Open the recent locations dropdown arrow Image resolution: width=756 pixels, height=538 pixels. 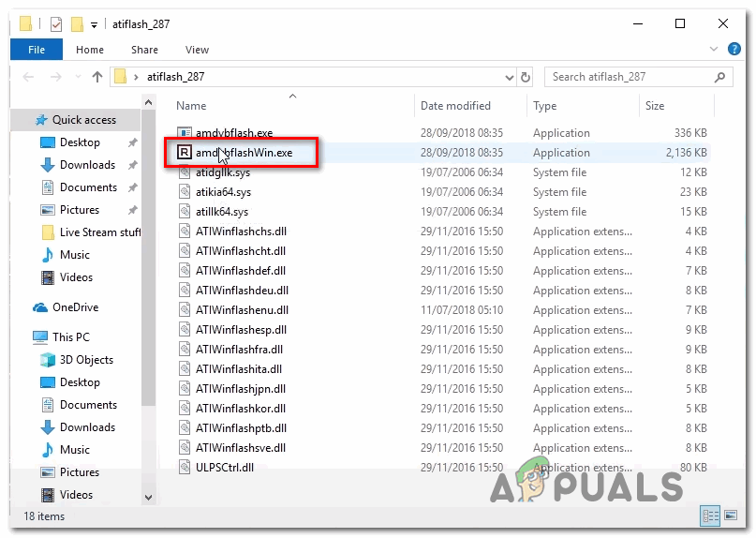[78, 77]
